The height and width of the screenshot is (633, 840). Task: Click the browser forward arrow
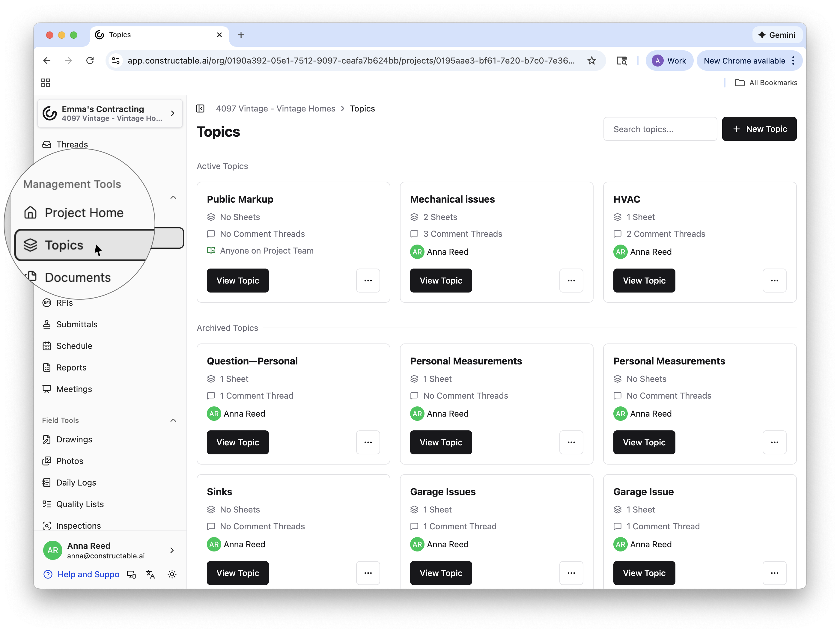(x=68, y=60)
